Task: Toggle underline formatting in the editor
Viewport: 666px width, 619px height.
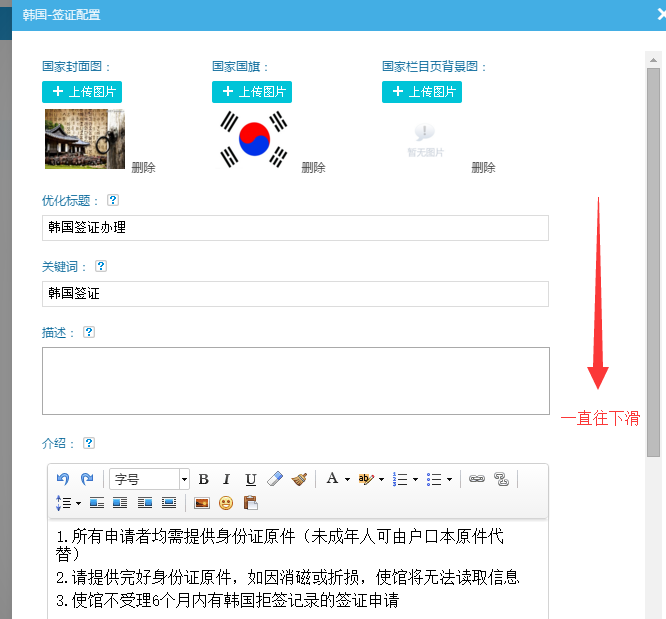Action: [251, 480]
